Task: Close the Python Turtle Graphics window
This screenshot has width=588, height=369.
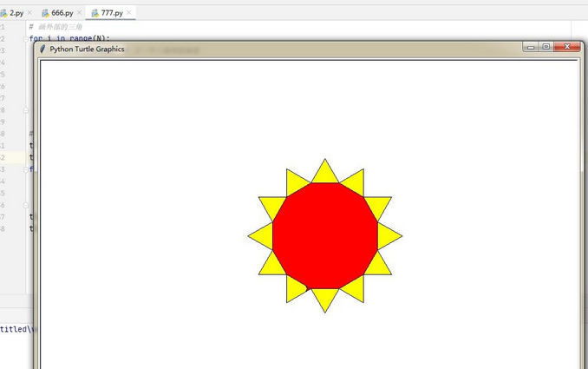Action: coord(567,47)
